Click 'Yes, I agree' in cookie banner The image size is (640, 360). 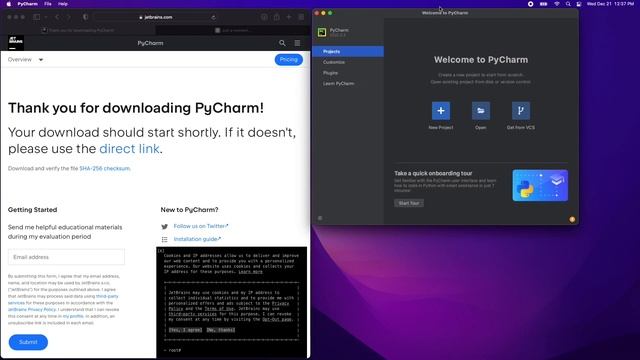(186, 330)
